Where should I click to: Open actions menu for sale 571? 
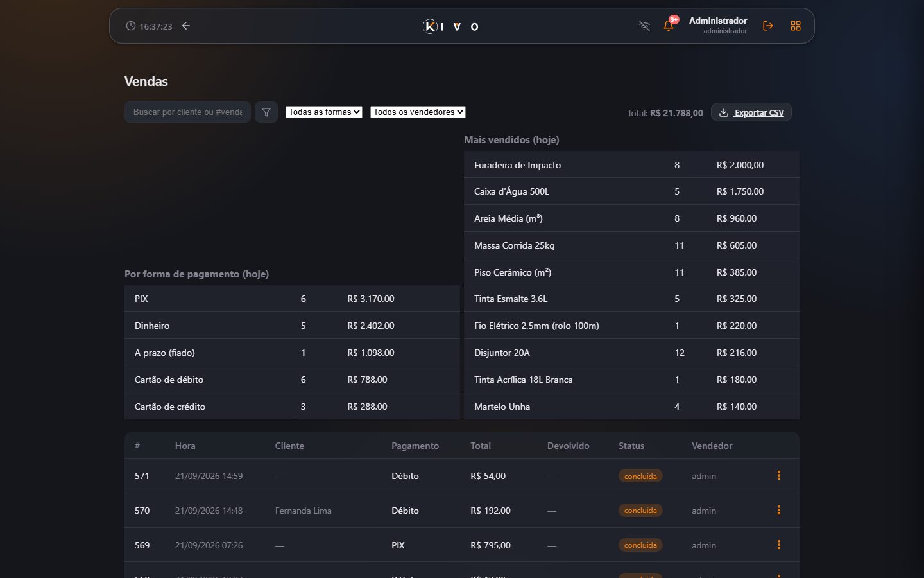click(x=779, y=475)
